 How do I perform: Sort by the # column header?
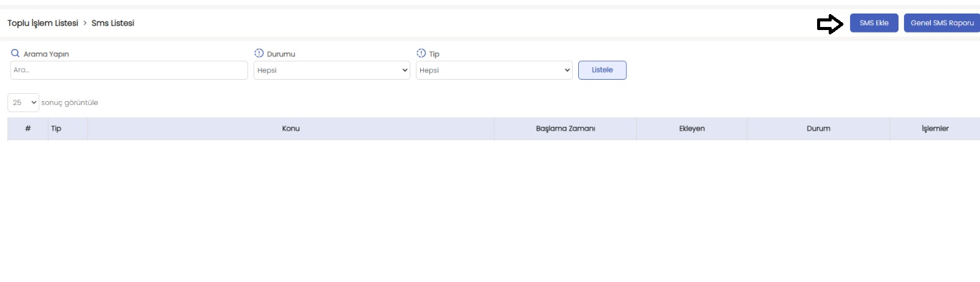pyautogui.click(x=28, y=129)
